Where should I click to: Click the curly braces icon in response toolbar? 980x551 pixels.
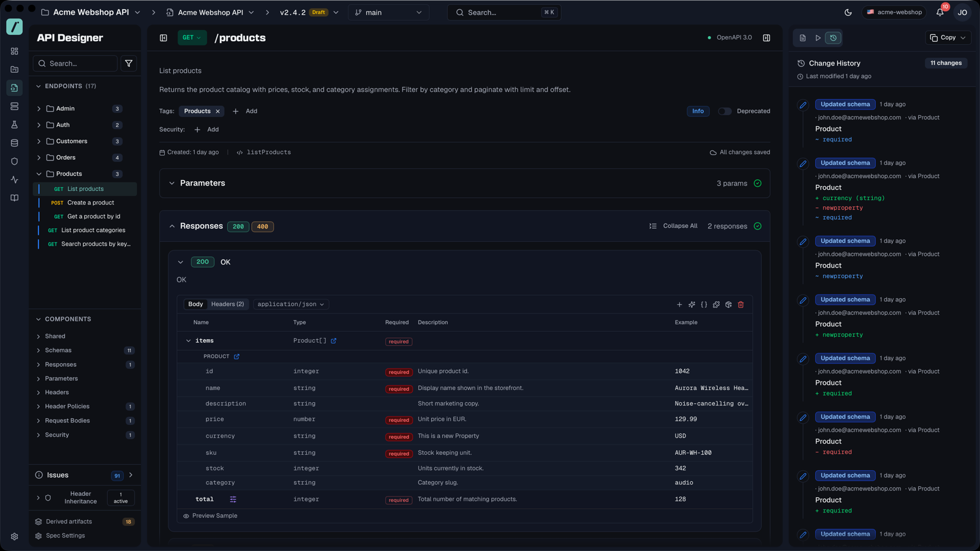[x=704, y=304]
